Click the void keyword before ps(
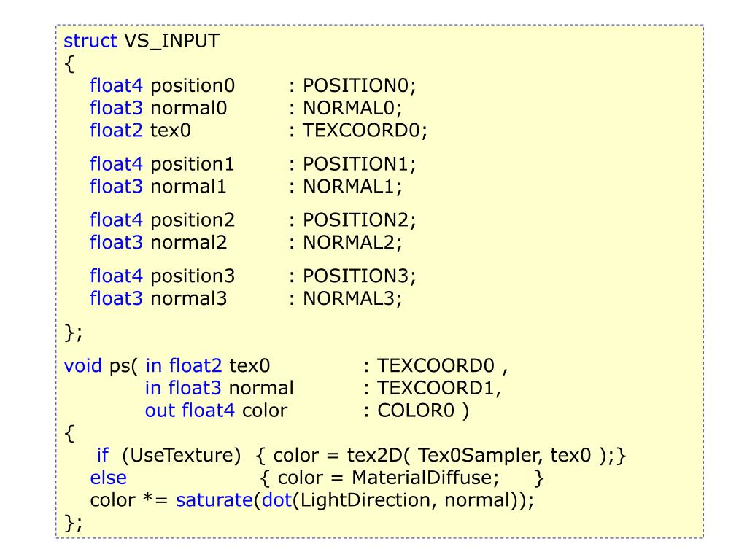The height and width of the screenshot is (560, 747). pos(83,366)
